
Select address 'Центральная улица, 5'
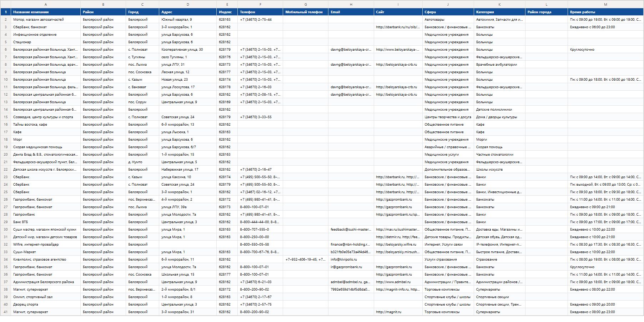click(x=188, y=162)
